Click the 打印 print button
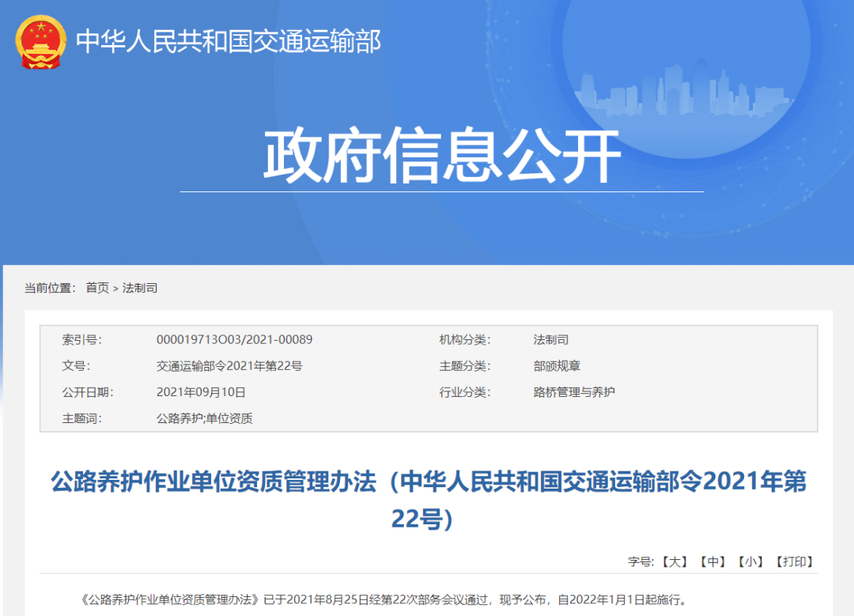 point(794,561)
